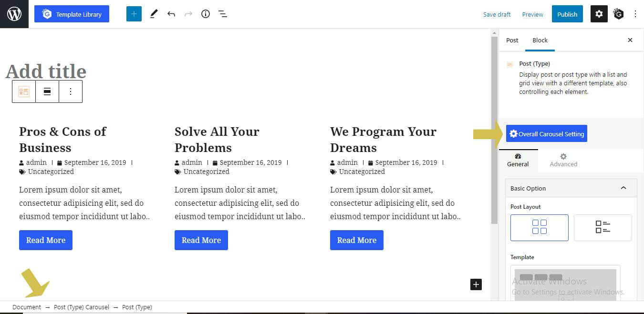This screenshot has height=314, width=644.
Task: Undo the last change with the arrow icon
Action: [x=171, y=14]
